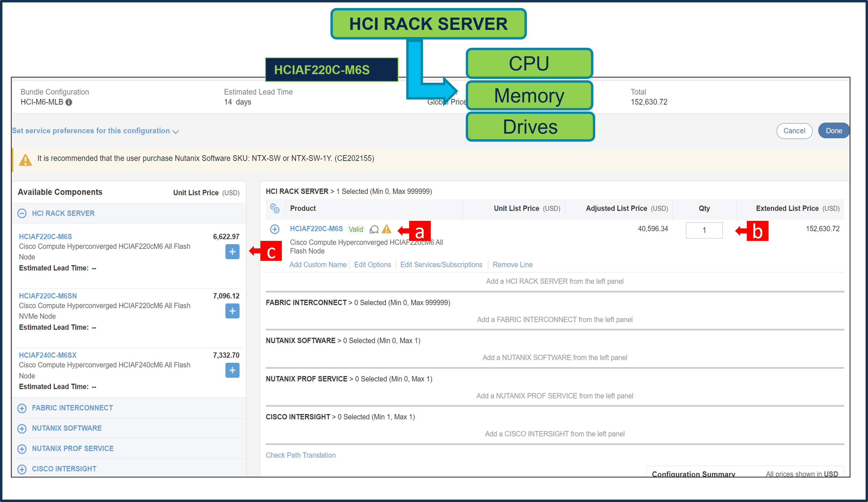Image resolution: width=868 pixels, height=502 pixels.
Task: Click the Estimated Lead Time 14 days value
Action: point(238,102)
